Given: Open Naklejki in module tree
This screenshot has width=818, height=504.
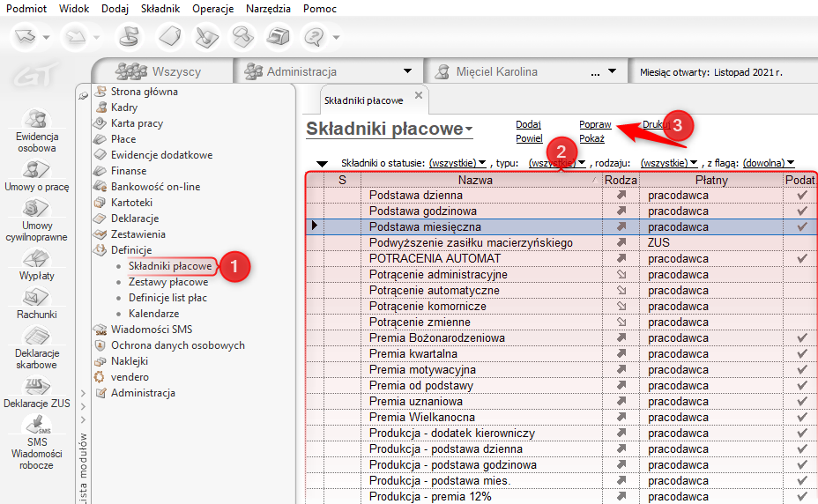Looking at the screenshot, I should click(130, 361).
